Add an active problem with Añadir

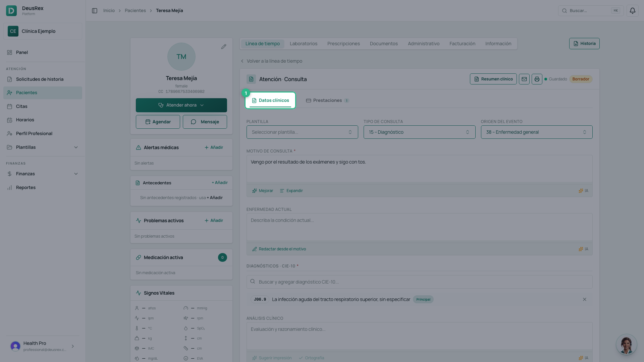pyautogui.click(x=214, y=221)
